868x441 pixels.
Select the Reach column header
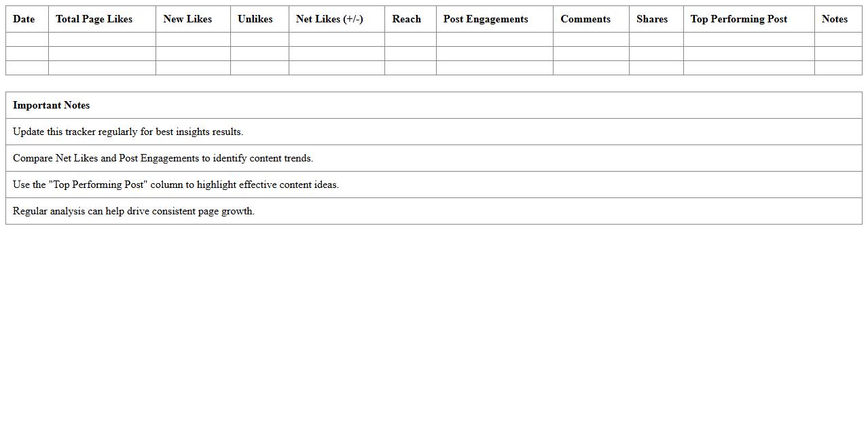406,19
